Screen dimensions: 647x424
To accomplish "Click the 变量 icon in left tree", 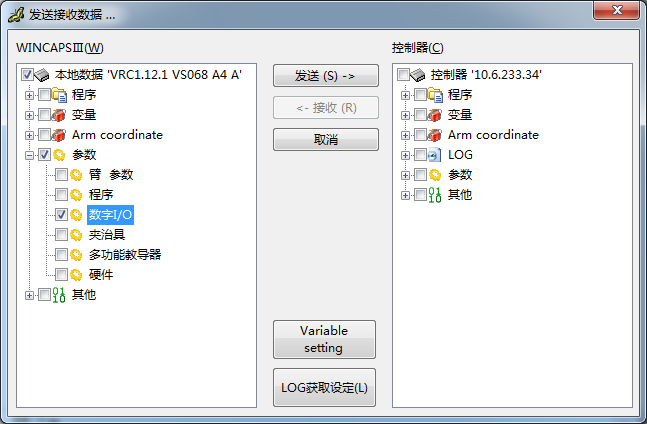I will [x=59, y=115].
